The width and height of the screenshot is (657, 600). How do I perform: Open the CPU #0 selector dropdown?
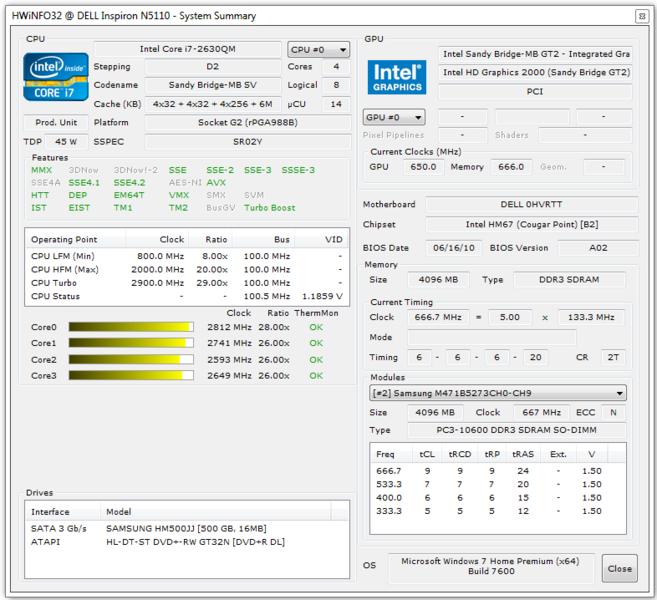(x=318, y=50)
